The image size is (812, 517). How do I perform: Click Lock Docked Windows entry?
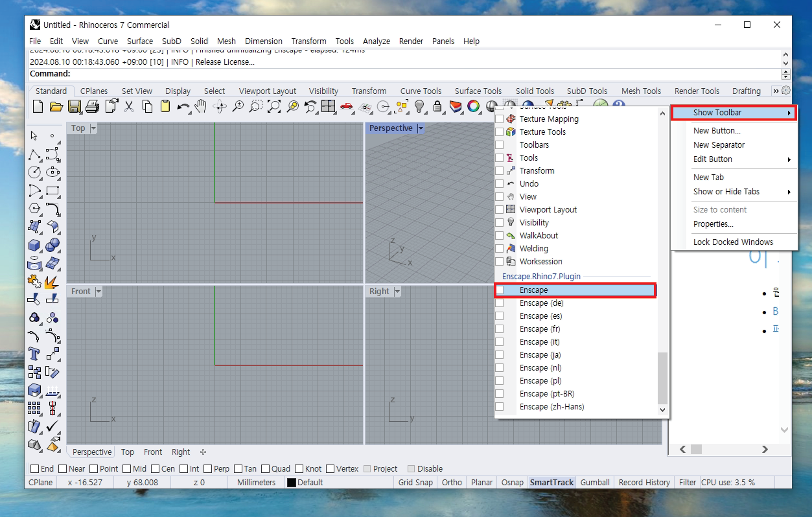pos(734,242)
